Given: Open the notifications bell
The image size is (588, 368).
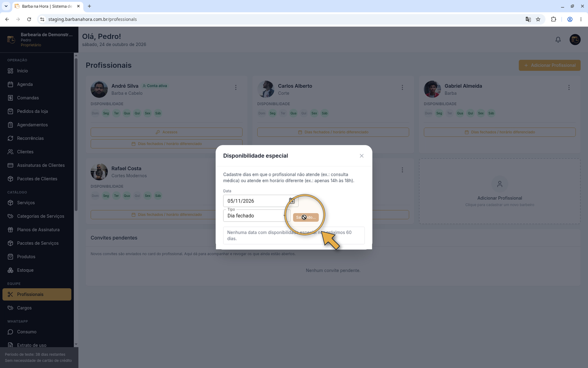Looking at the screenshot, I should (x=558, y=40).
